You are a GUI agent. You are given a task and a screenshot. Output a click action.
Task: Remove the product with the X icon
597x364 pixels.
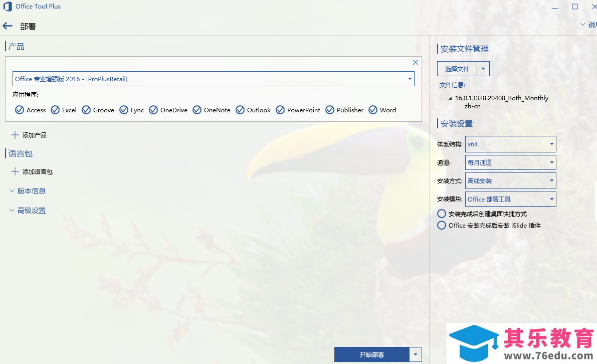[416, 62]
